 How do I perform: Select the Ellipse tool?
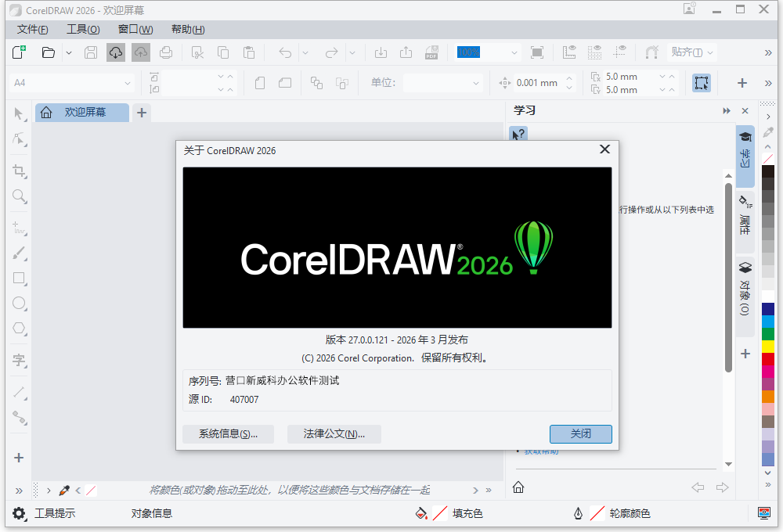(x=19, y=304)
